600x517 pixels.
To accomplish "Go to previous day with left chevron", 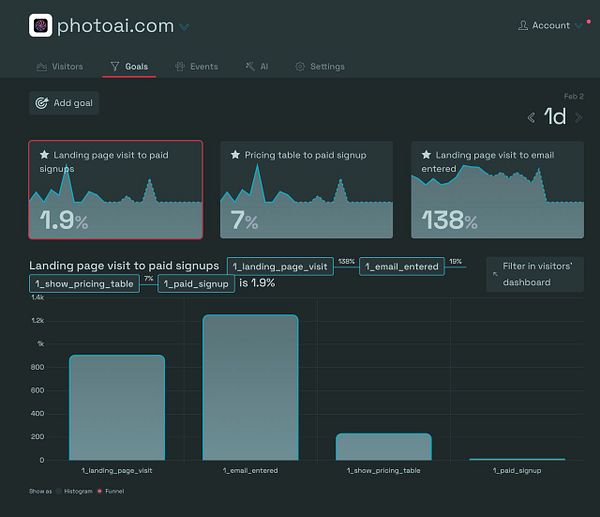I will [531, 117].
